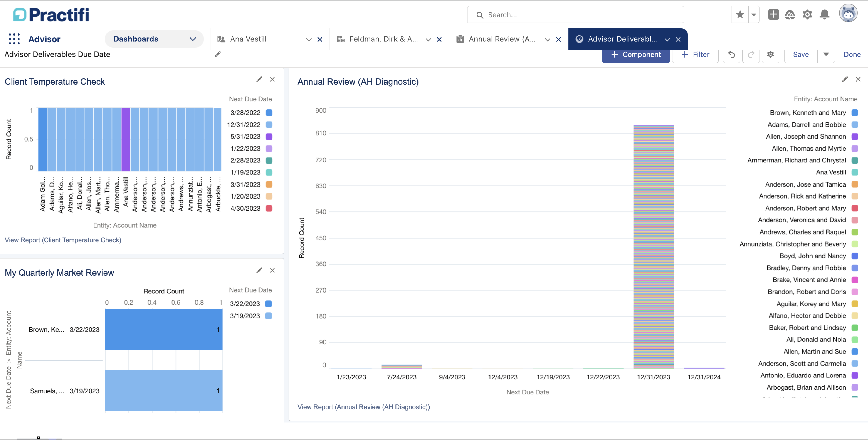Open the Save options dropdown arrow

coord(826,55)
